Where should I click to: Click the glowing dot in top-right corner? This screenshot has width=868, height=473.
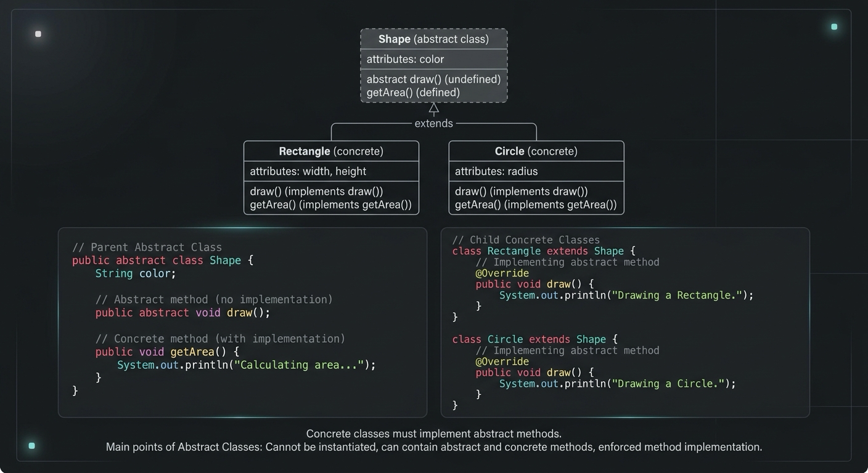pos(834,27)
